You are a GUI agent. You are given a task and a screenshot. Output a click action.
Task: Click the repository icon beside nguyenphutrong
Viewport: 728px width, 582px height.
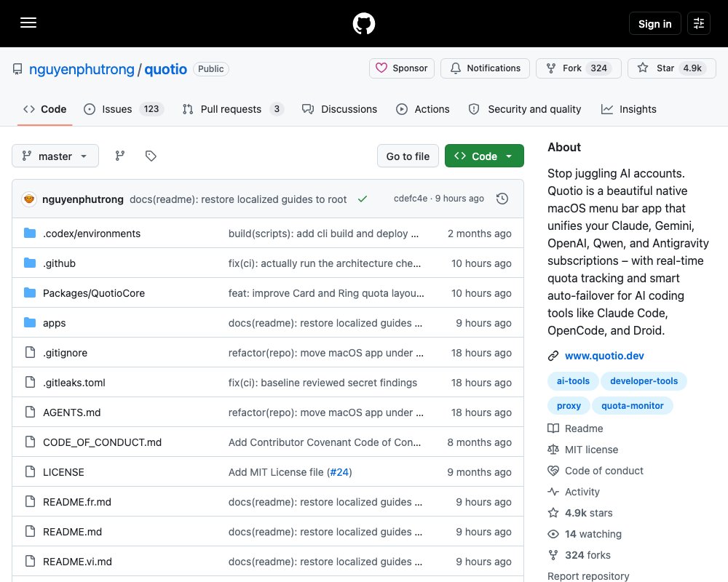point(17,69)
